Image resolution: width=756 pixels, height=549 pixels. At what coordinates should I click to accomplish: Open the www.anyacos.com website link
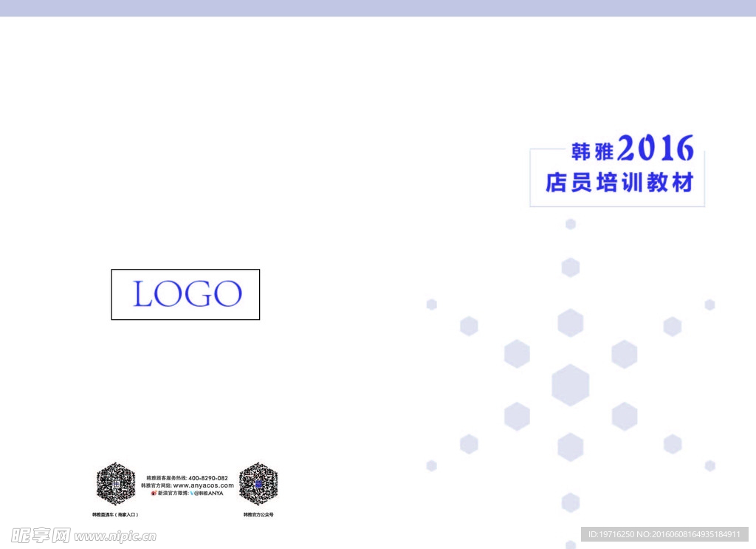tap(204, 486)
